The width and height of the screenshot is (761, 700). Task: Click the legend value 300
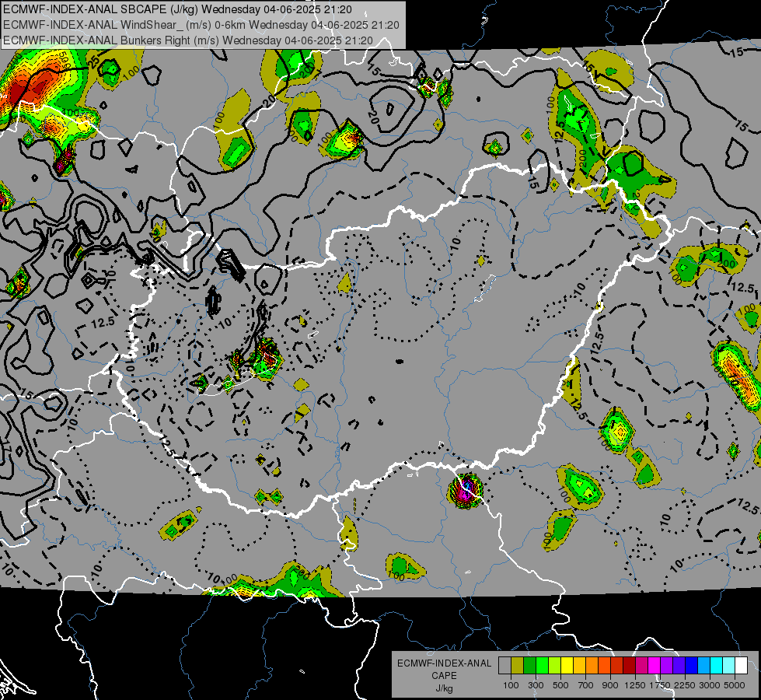[536, 685]
